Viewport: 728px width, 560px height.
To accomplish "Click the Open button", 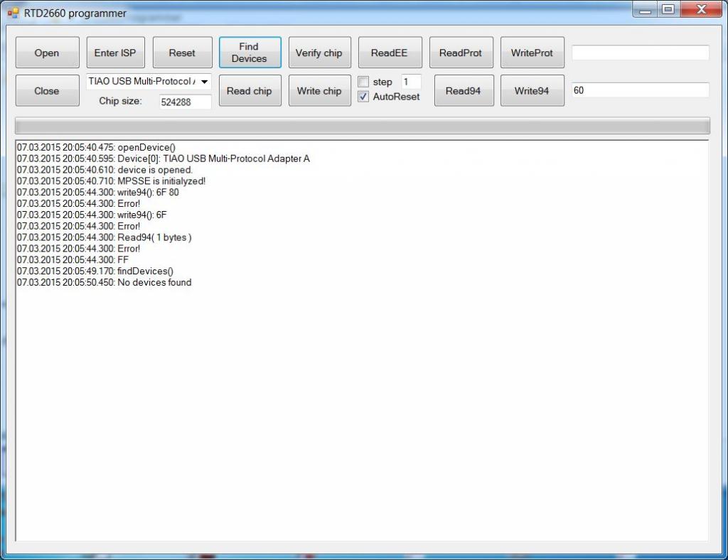I will pos(47,53).
